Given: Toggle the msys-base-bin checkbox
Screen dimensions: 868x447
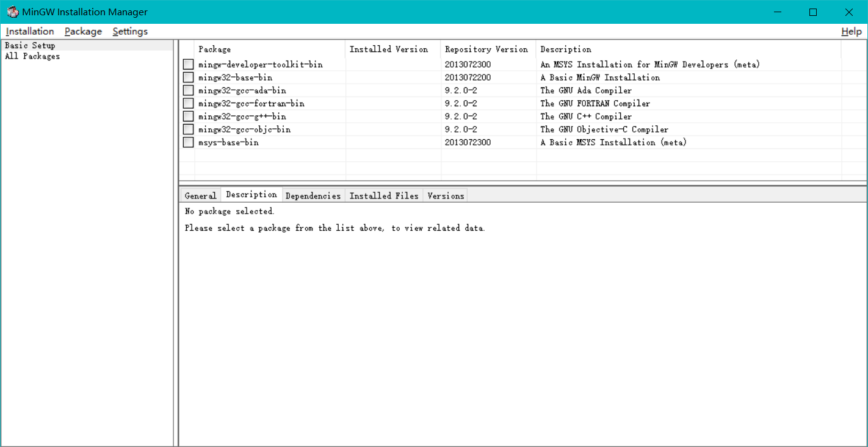Looking at the screenshot, I should tap(188, 142).
